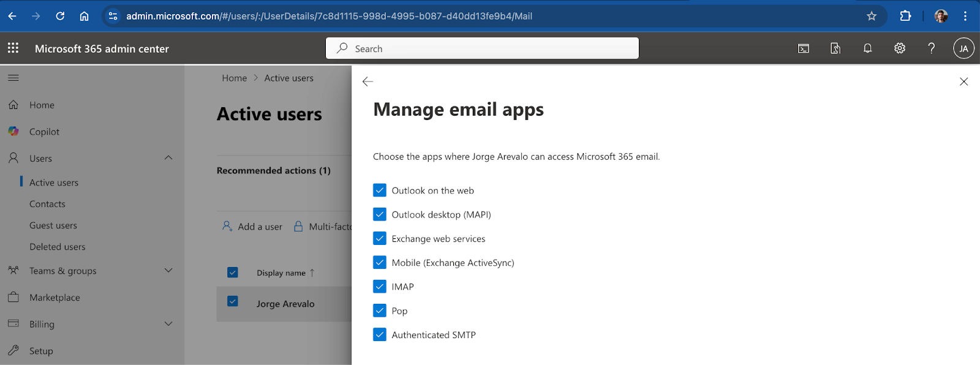The image size is (980, 365).
Task: Open the document download icon in header
Action: point(835,48)
